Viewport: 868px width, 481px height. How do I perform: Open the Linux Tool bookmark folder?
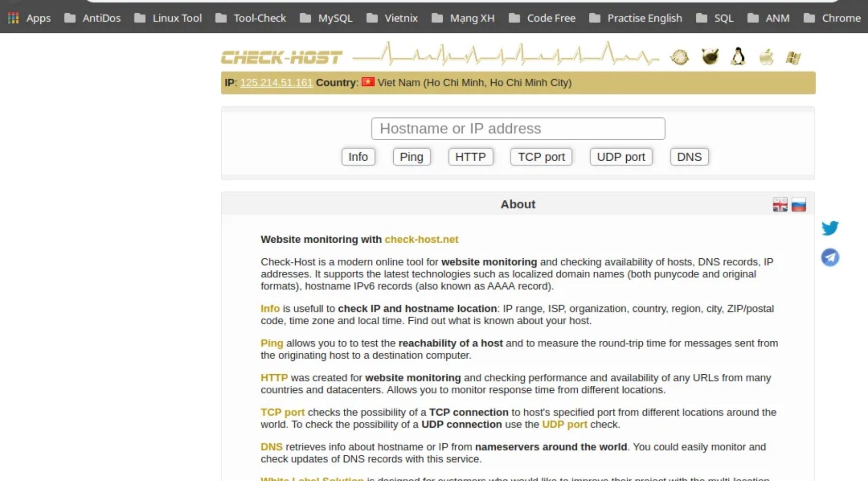coord(168,18)
